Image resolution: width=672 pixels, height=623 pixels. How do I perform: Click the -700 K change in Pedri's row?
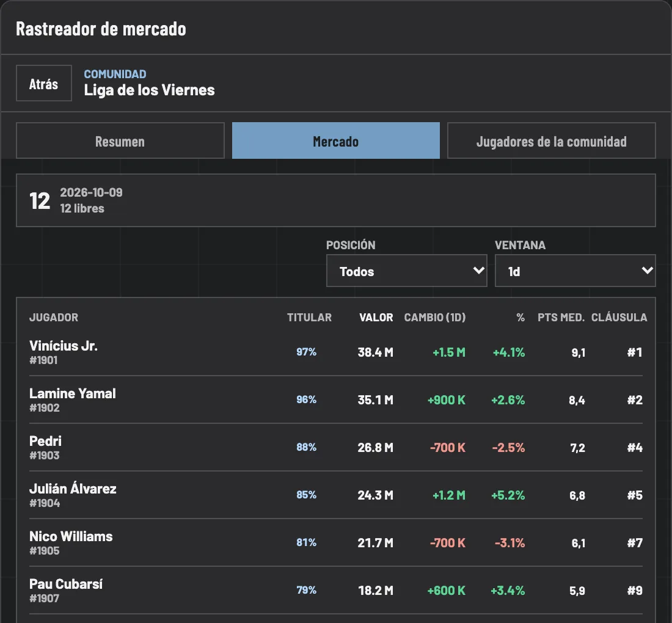pos(447,447)
